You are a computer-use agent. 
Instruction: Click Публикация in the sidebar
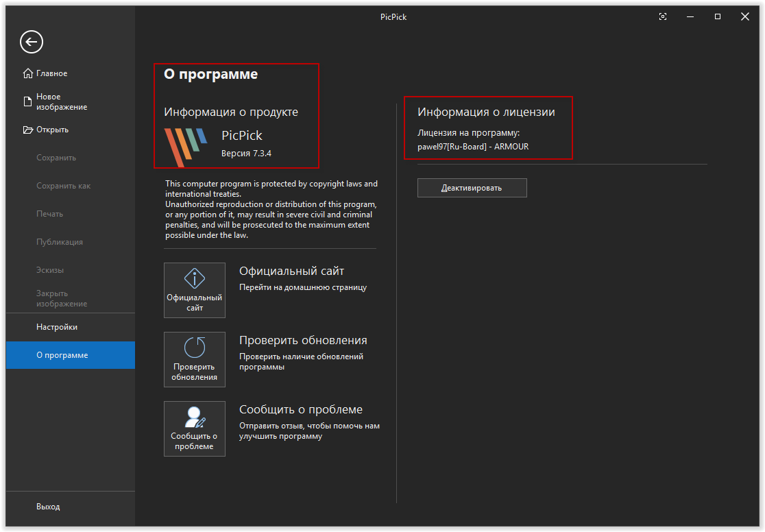70,242
